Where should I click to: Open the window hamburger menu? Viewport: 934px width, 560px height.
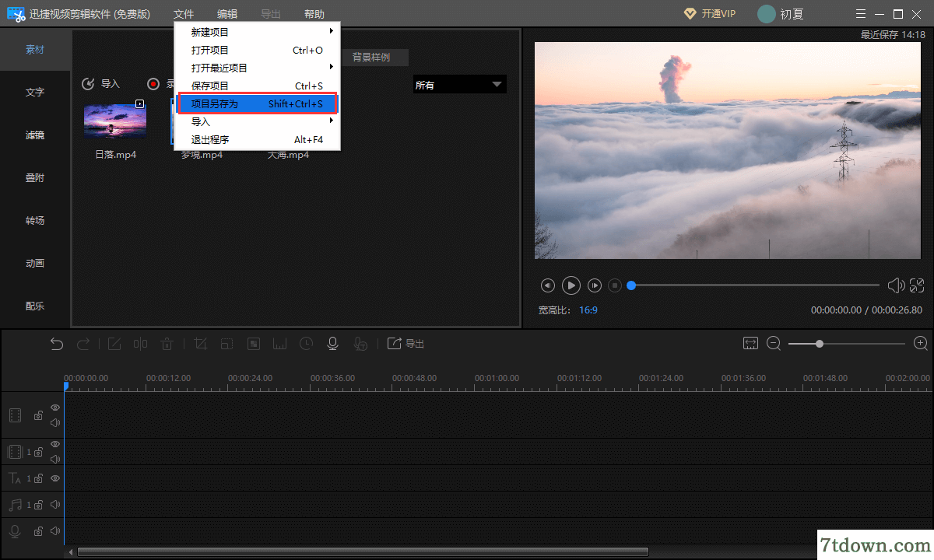[860, 14]
